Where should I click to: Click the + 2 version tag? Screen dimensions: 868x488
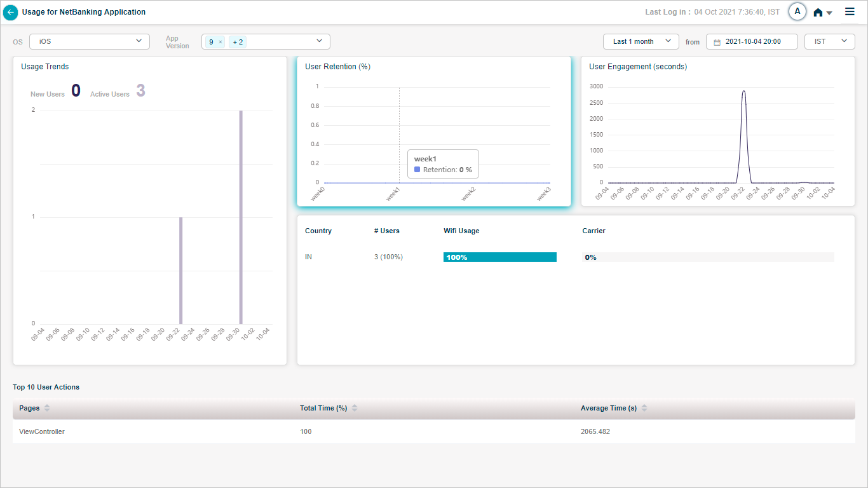click(x=238, y=42)
